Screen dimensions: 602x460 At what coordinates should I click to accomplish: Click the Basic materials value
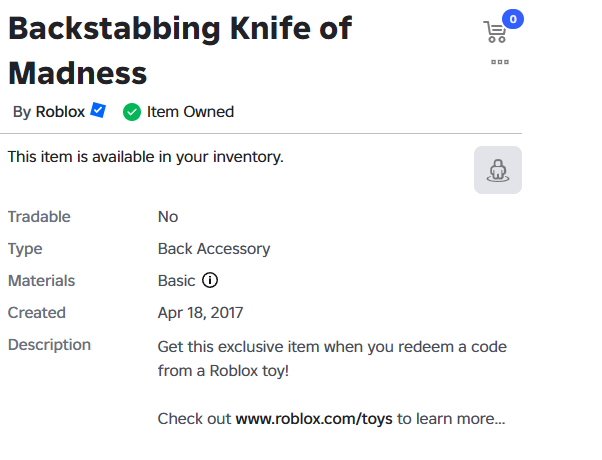(177, 281)
